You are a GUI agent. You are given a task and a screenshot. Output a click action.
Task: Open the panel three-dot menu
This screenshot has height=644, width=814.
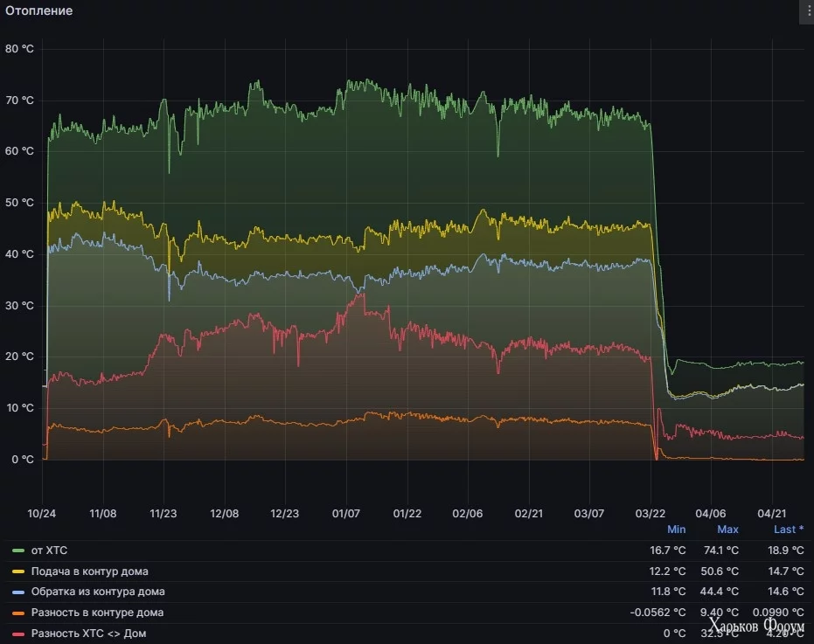click(x=807, y=10)
